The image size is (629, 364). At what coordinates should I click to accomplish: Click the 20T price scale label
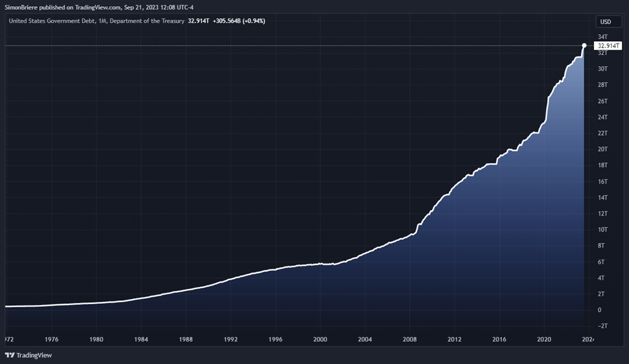click(601, 149)
